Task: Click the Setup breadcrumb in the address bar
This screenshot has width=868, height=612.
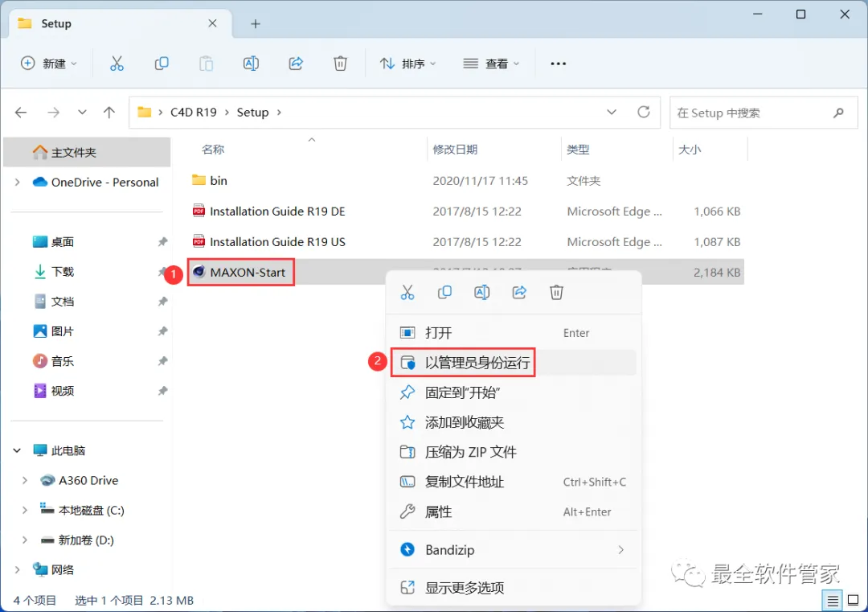Action: coord(252,113)
